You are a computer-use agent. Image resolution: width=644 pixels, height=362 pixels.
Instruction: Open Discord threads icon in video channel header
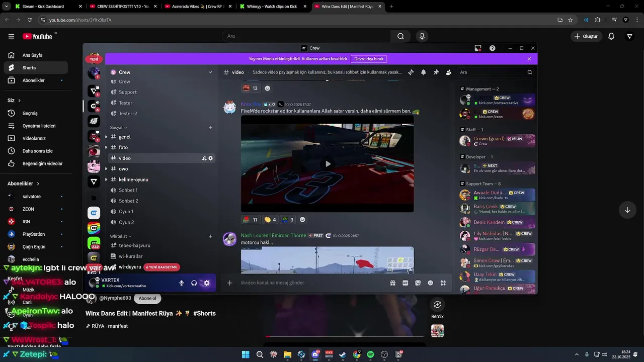point(411,72)
